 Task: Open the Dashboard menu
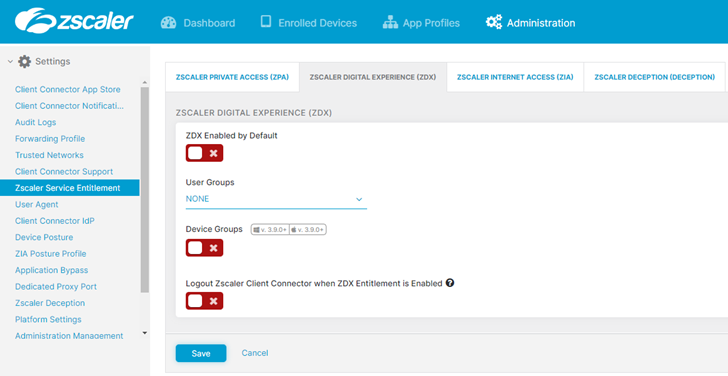(198, 23)
